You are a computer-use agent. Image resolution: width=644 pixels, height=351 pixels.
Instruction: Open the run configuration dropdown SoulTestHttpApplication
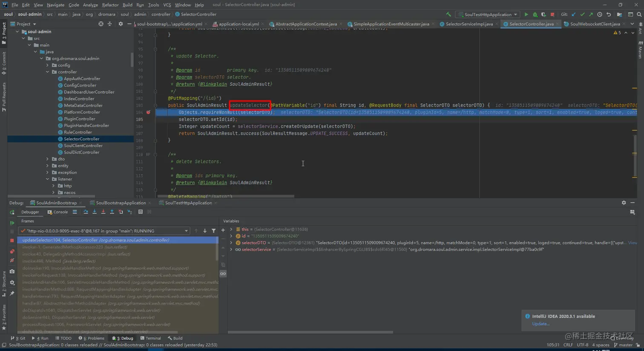[x=488, y=14]
